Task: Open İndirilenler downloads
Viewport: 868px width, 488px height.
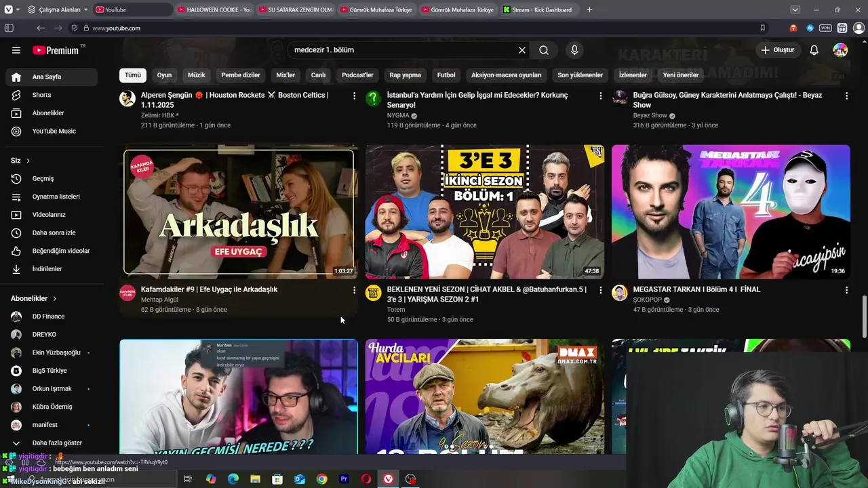Action: point(52,269)
